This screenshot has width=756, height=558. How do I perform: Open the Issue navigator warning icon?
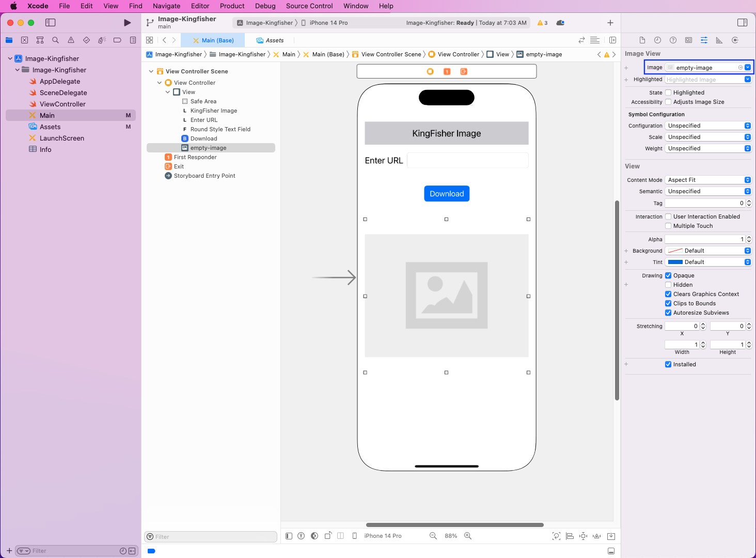71,40
